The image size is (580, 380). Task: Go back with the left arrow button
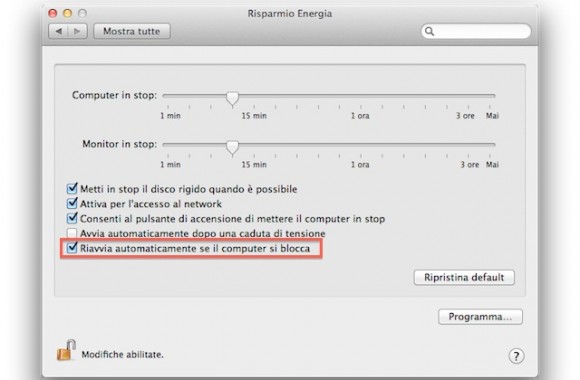coord(58,31)
